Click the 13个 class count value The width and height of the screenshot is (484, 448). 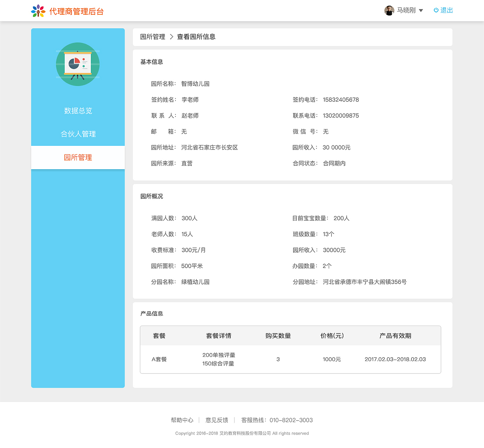329,234
